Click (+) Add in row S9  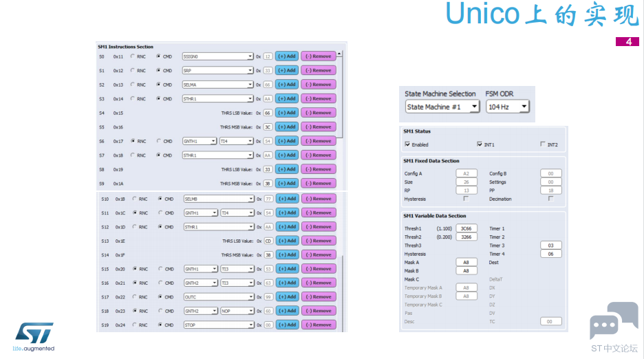pyautogui.click(x=287, y=183)
